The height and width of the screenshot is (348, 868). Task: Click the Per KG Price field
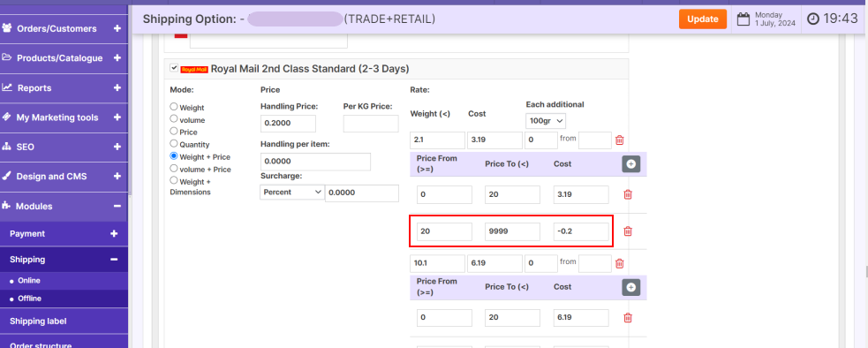coord(371,124)
